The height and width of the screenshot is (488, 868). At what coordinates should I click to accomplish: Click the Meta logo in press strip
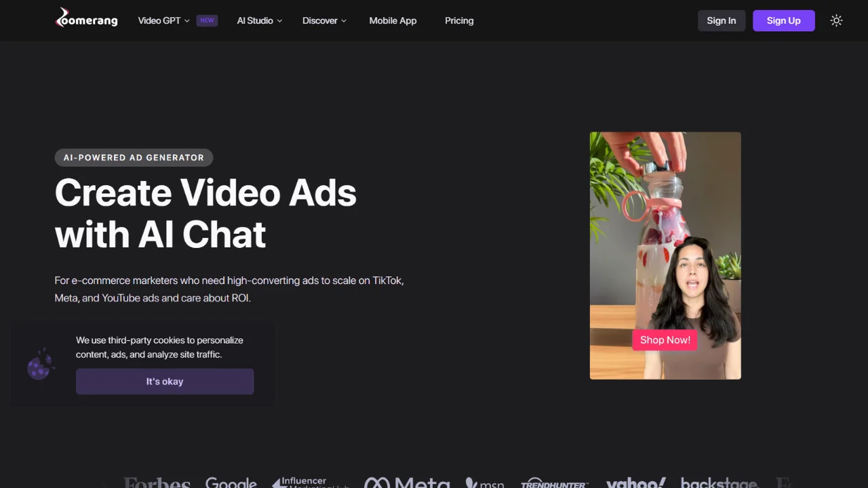coord(407,482)
